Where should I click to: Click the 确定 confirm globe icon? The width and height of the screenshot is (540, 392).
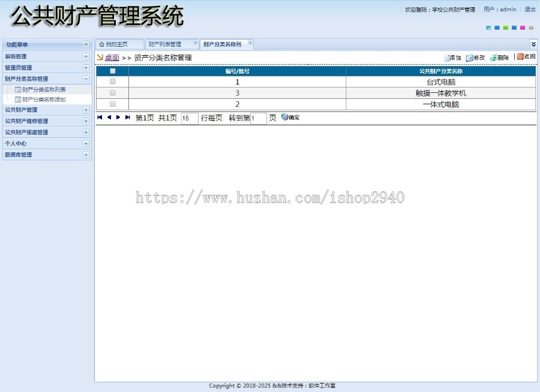point(284,117)
